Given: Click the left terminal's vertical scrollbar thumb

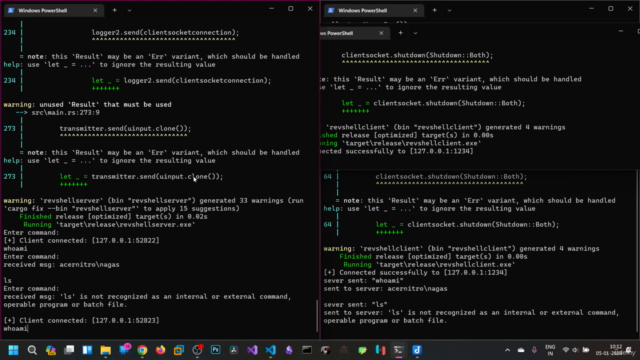Looking at the screenshot, I should 317,316.
